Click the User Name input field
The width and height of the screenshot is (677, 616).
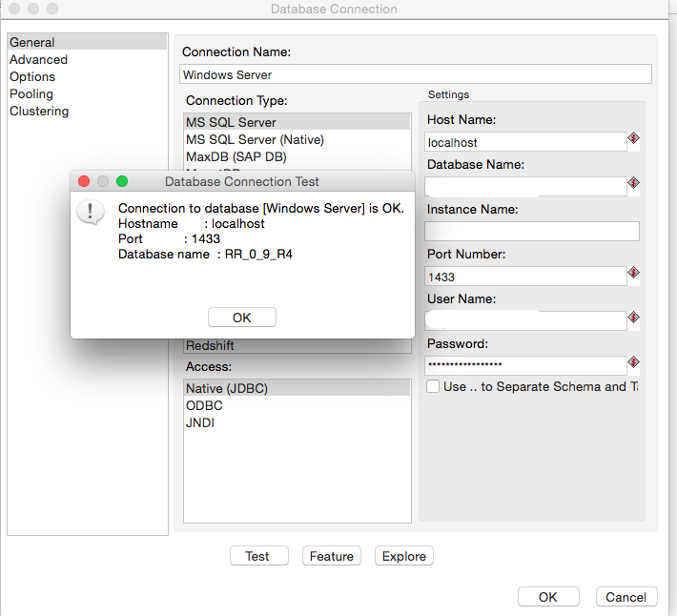click(x=525, y=321)
